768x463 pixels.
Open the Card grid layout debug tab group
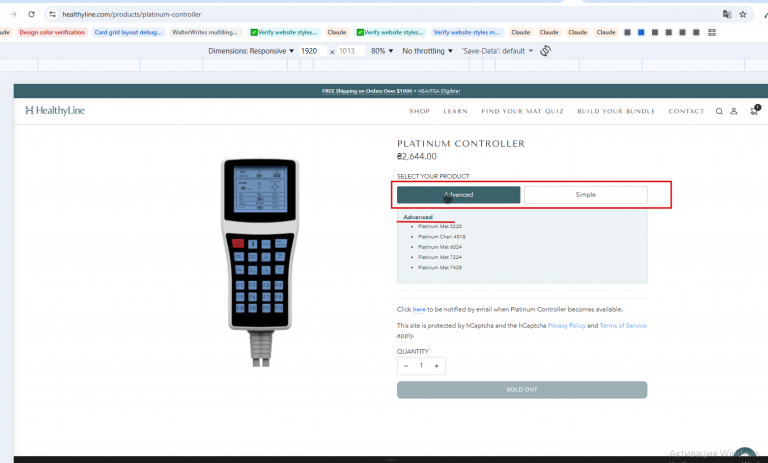128,32
